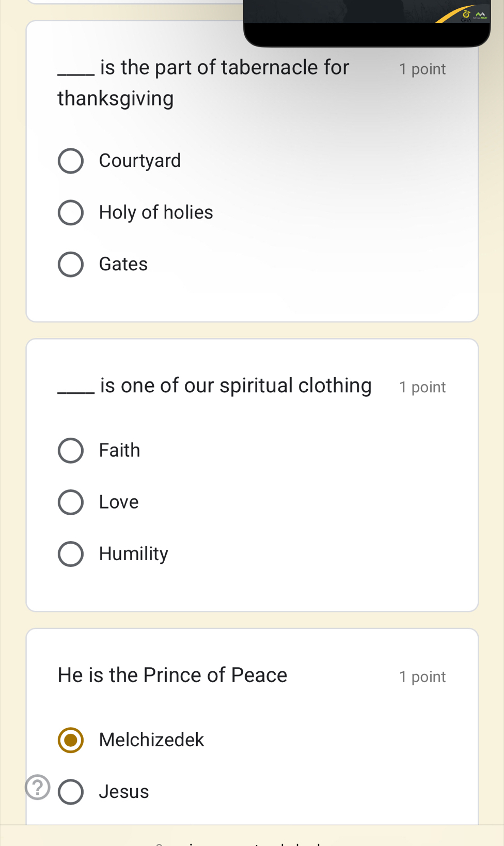Open the question mark help icon
The image size is (504, 846).
(x=38, y=787)
